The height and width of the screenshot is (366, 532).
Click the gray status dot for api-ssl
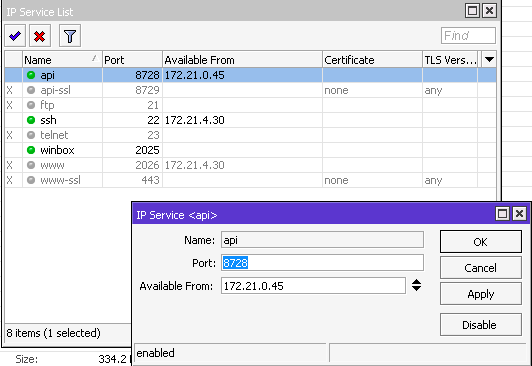click(31, 90)
